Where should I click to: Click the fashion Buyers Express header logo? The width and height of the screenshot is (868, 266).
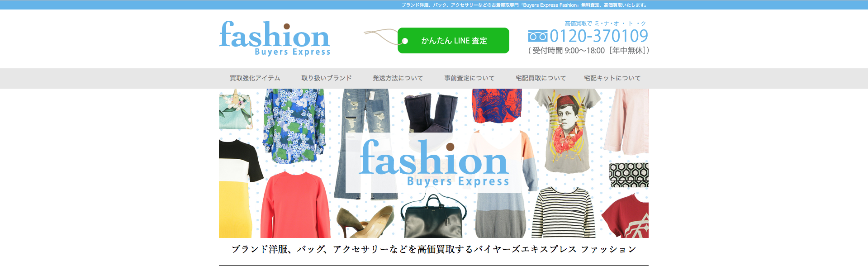pos(275,38)
